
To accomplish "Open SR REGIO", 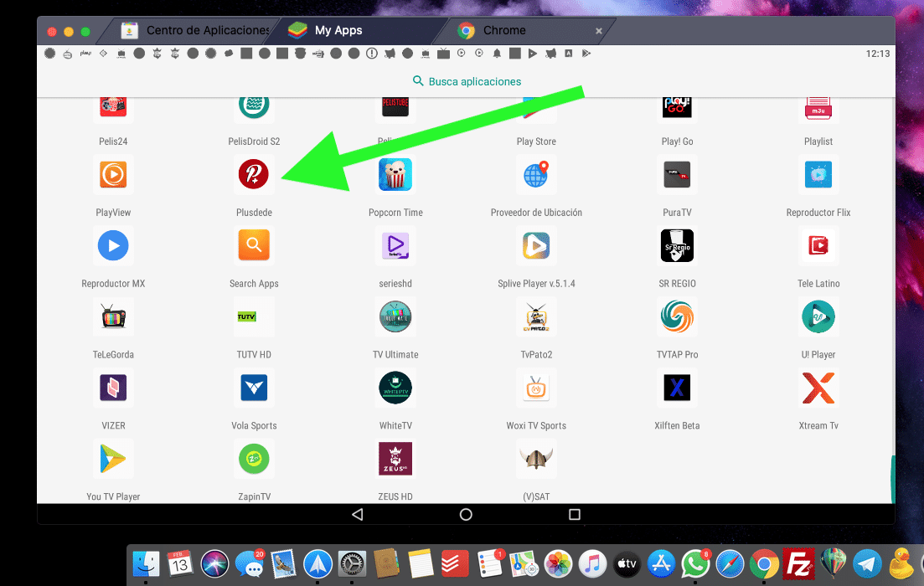I will (x=677, y=246).
